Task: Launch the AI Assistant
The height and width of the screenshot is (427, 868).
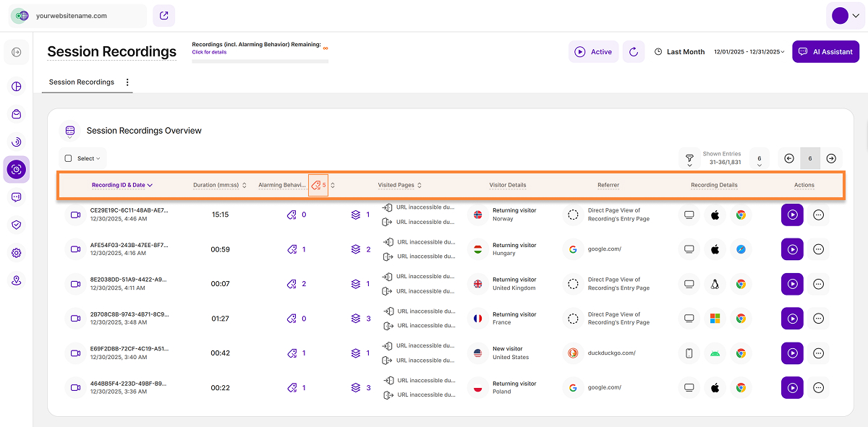Action: tap(825, 52)
